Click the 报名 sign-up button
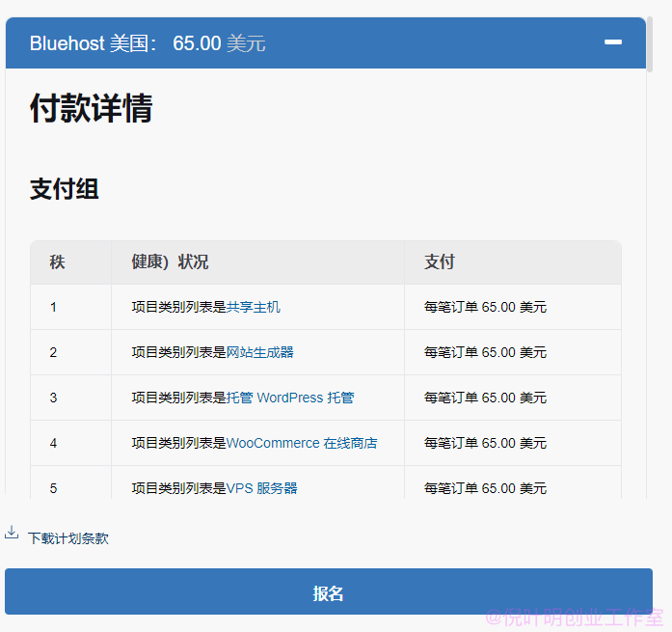672x632 pixels. click(x=329, y=591)
